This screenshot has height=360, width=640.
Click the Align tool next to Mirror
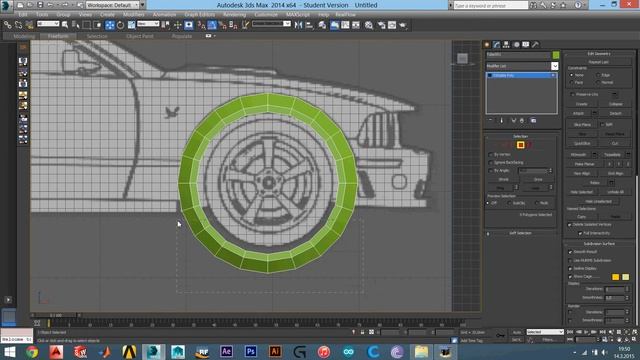(x=309, y=25)
